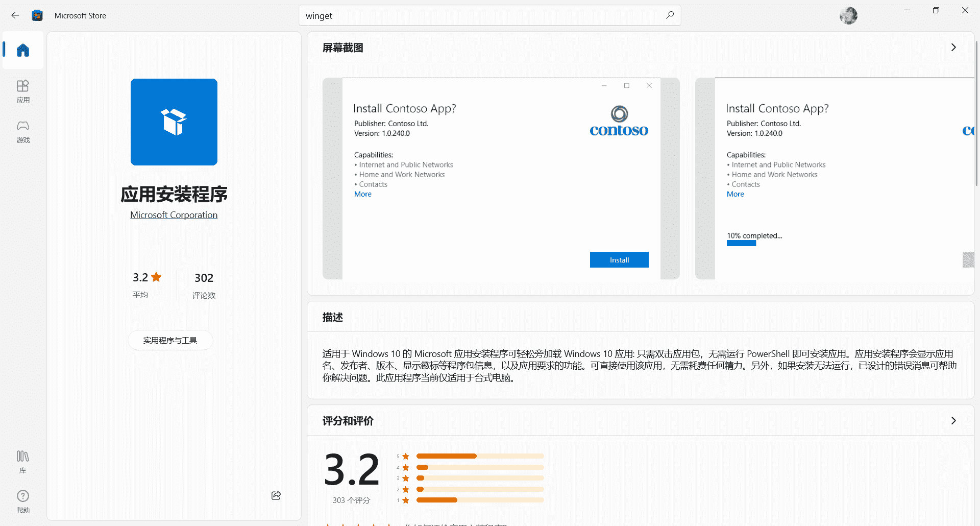Click the search magnifier icon

pos(670,15)
